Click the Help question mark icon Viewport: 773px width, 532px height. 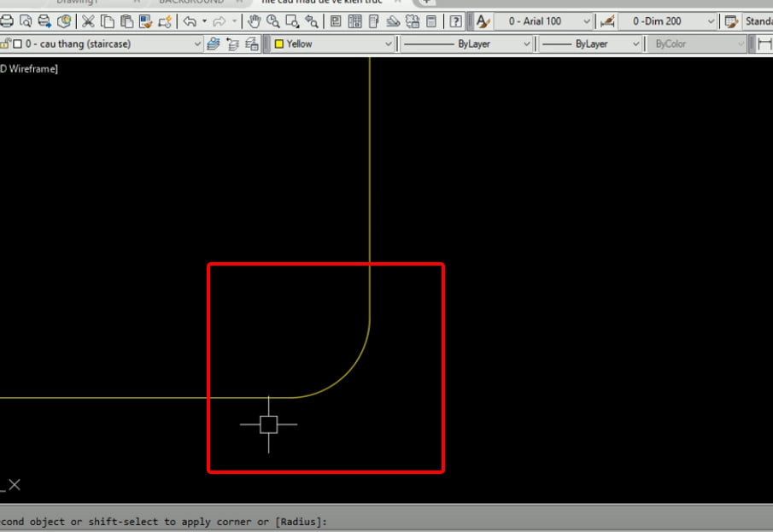tap(456, 21)
